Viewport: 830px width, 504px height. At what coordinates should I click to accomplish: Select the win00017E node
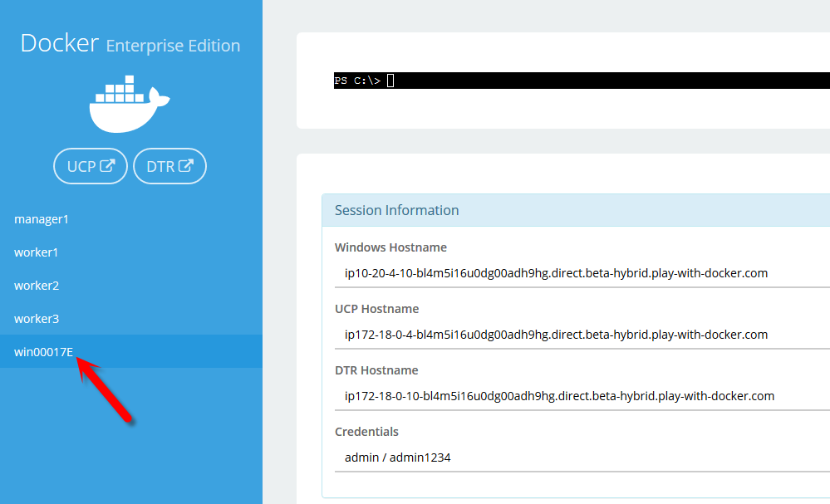[x=131, y=352]
